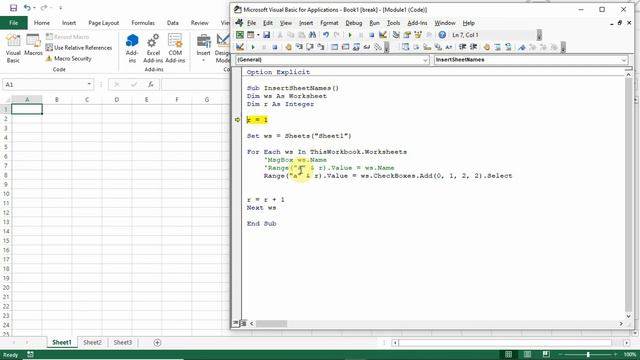640x360 pixels.
Task: Switch to Excel Formulas ribbon tab
Action: 143,23
